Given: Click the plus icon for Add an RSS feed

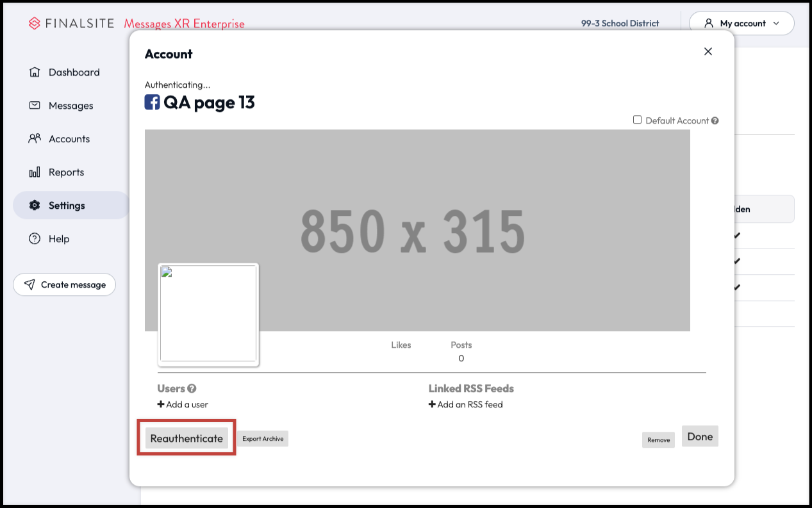Looking at the screenshot, I should (x=432, y=404).
